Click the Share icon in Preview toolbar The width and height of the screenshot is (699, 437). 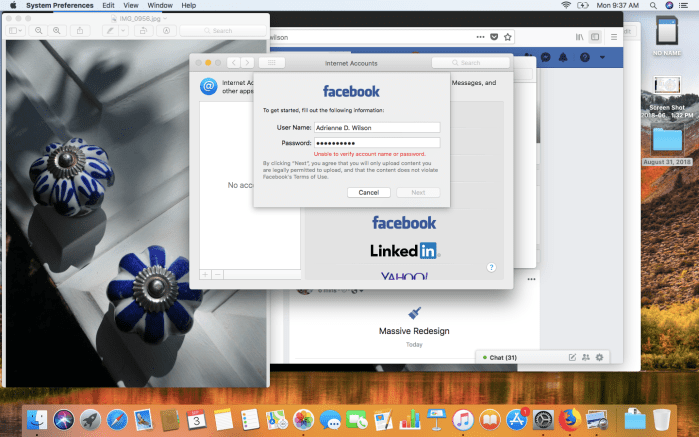81,31
